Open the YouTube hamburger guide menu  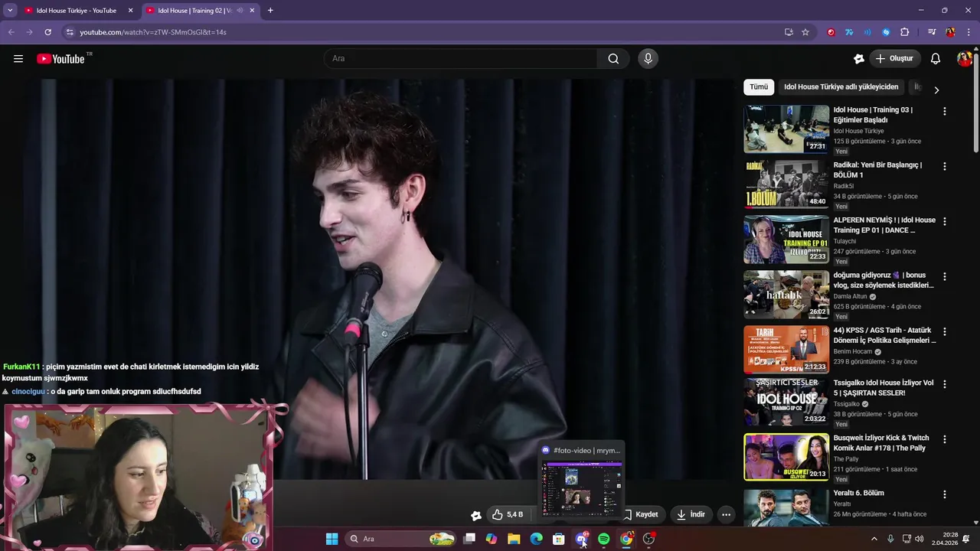18,59
